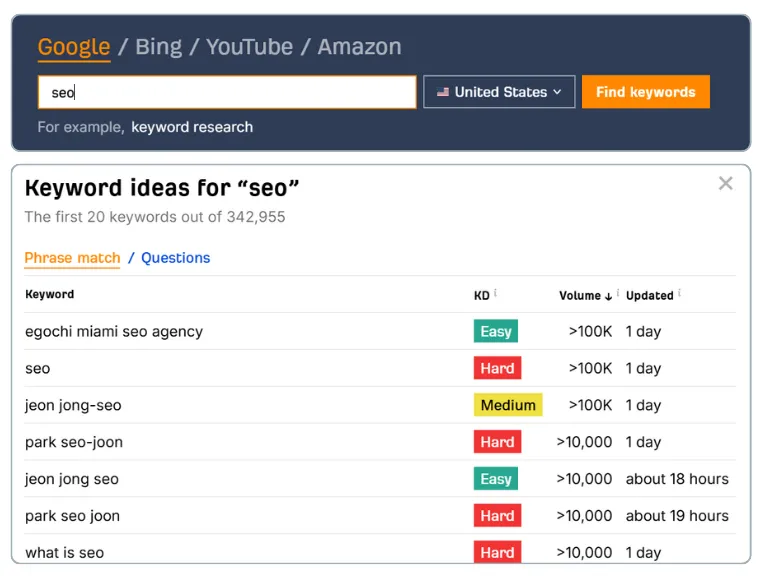Show the Updated info tooltip icon
The width and height of the screenshot is (764, 576).
(679, 293)
